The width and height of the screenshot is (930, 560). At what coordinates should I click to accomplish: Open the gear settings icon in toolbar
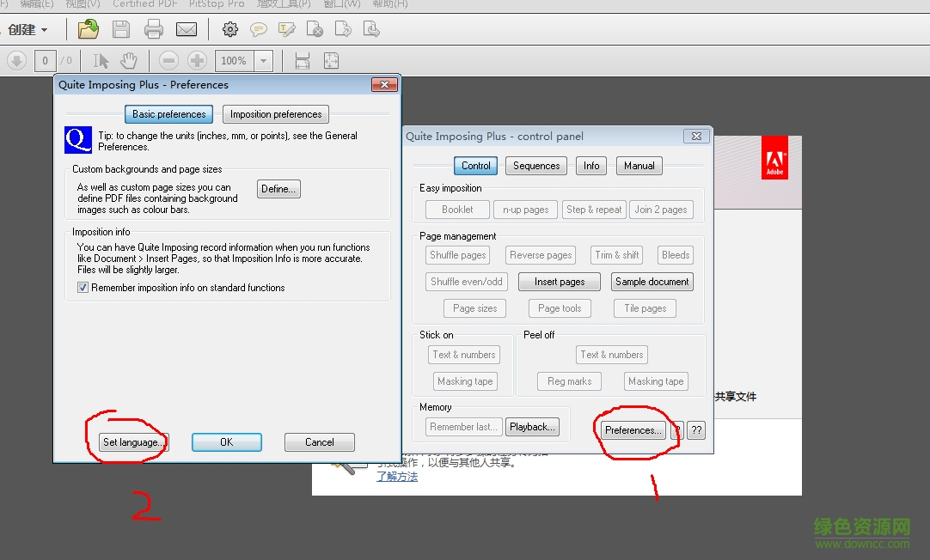230,29
